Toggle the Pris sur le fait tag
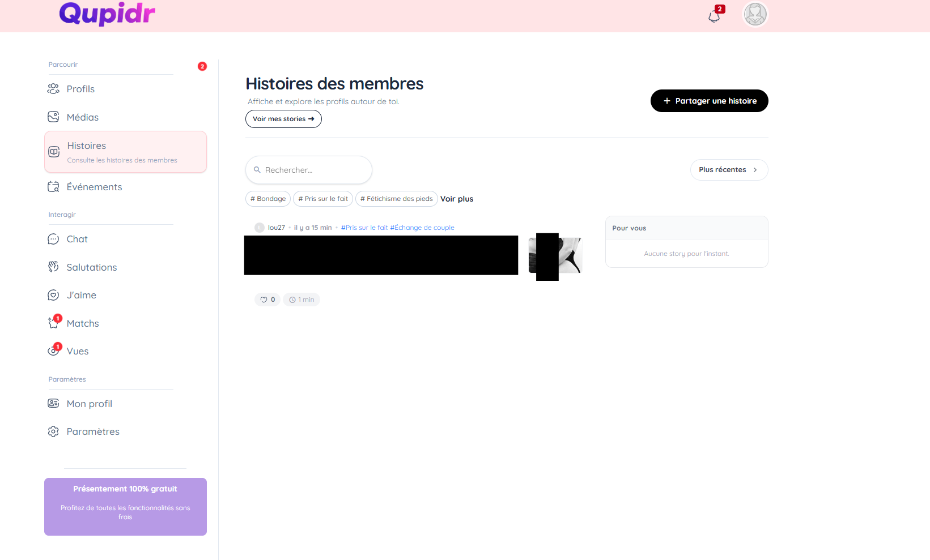 tap(323, 199)
